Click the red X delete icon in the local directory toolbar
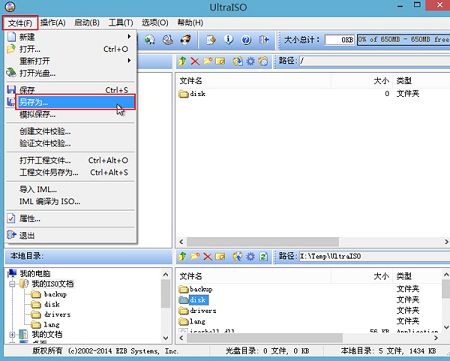This screenshot has width=450, height=361. point(208,256)
